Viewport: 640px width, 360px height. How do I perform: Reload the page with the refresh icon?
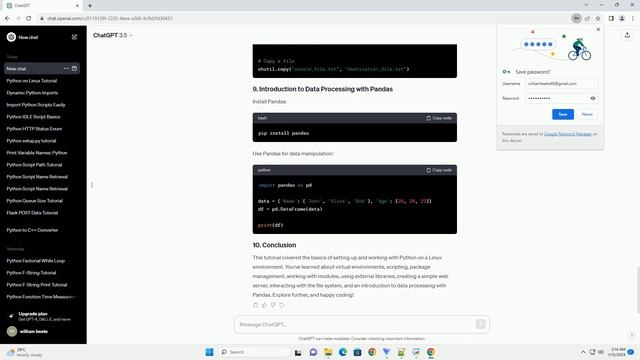29,18
